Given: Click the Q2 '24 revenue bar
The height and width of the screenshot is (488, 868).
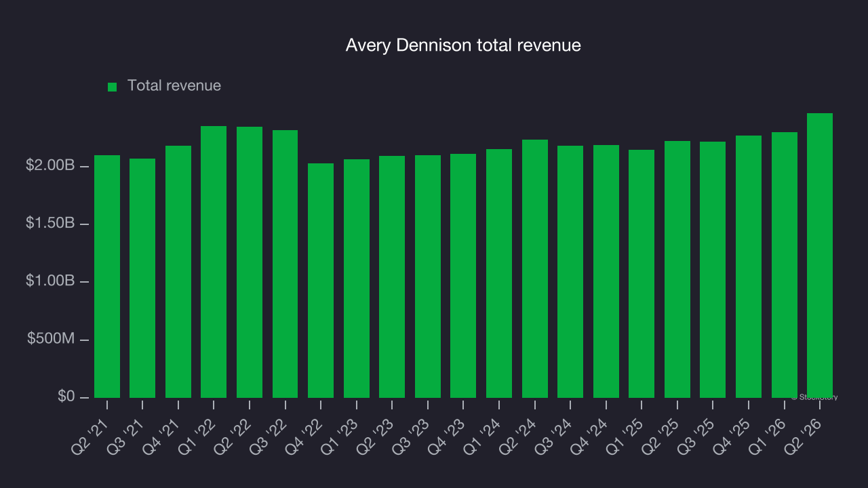Looking at the screenshot, I should (x=535, y=268).
